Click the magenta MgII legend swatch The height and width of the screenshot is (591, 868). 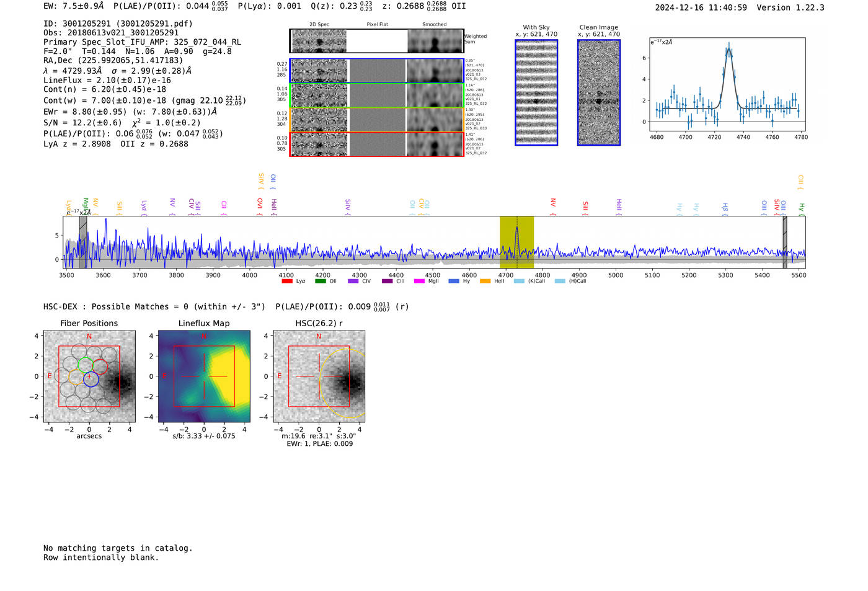click(x=420, y=282)
